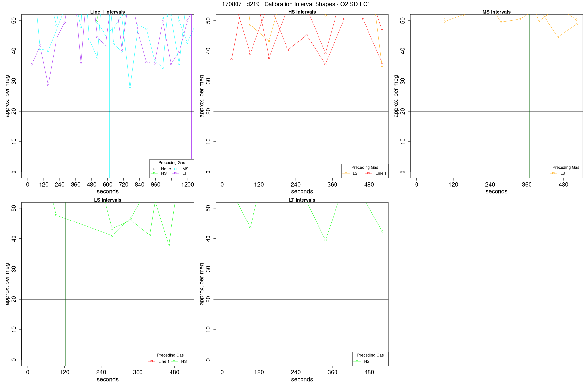
Task: Click the Line 1 legend marker in LS Intervals
Action: [x=152, y=361]
